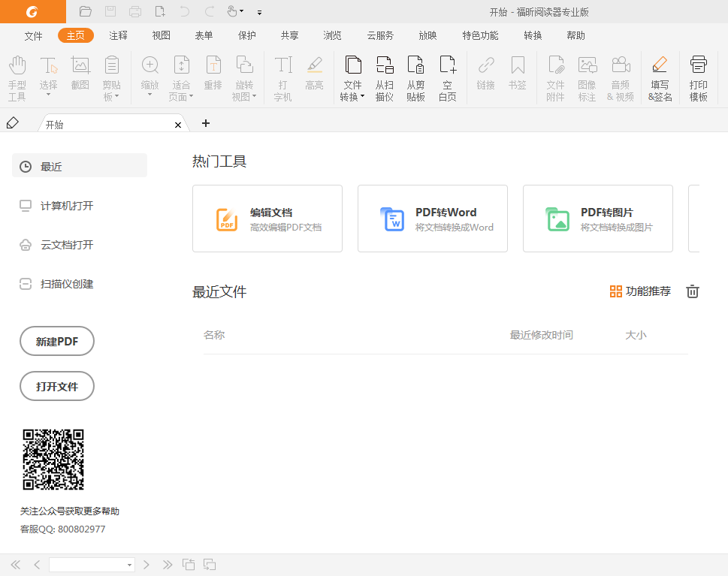Select the 打字机 (Typewriter) tool
The image size is (728, 576).
(x=282, y=77)
